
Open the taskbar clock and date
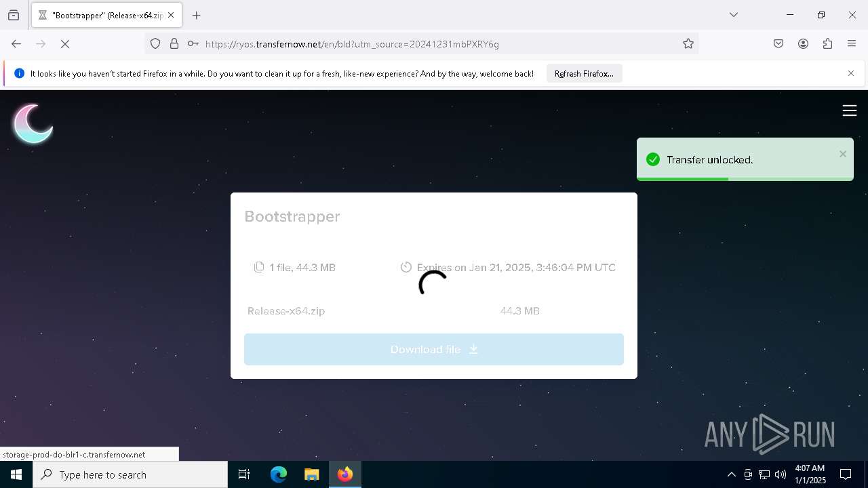[x=810, y=474]
